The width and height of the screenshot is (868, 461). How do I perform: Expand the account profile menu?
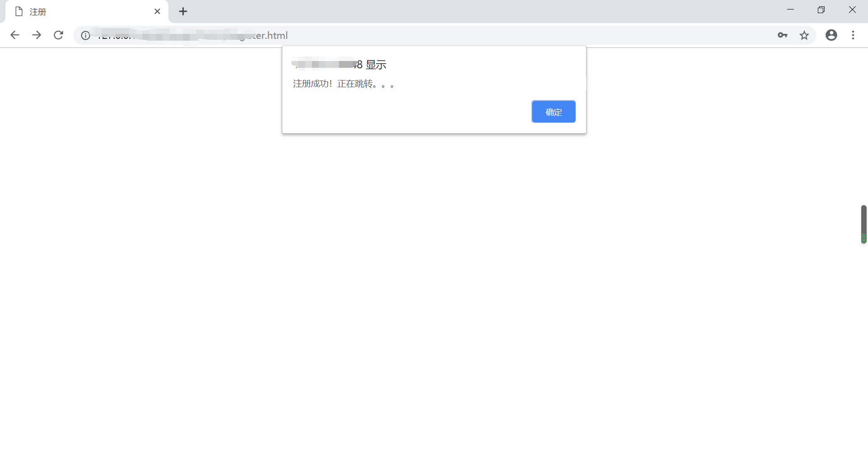pos(831,35)
